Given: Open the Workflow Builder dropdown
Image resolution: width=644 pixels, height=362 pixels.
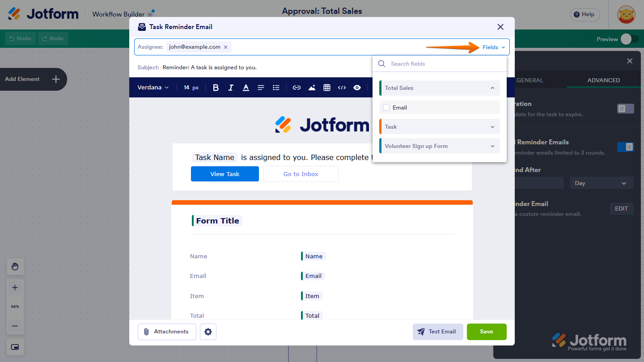Looking at the screenshot, I should coord(123,14).
